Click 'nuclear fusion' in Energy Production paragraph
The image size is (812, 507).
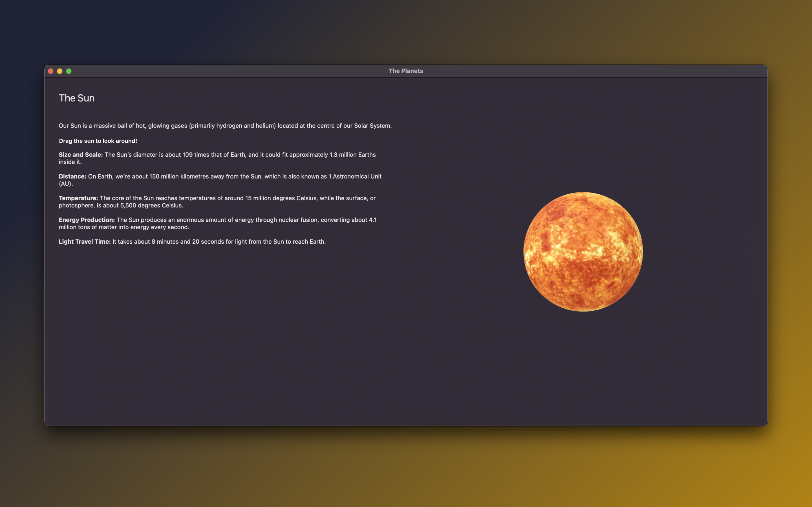[x=298, y=220]
